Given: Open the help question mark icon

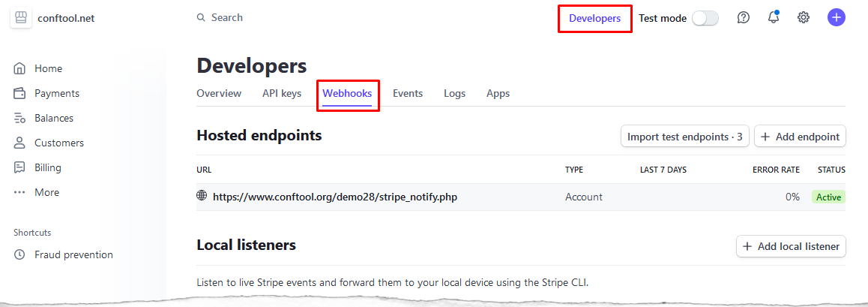Looking at the screenshot, I should [744, 18].
